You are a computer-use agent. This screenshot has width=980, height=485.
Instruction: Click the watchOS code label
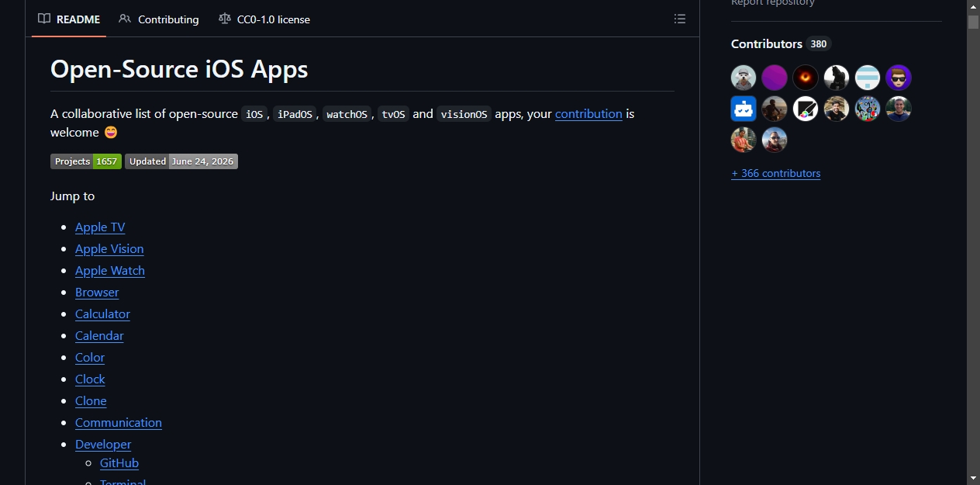tap(347, 114)
